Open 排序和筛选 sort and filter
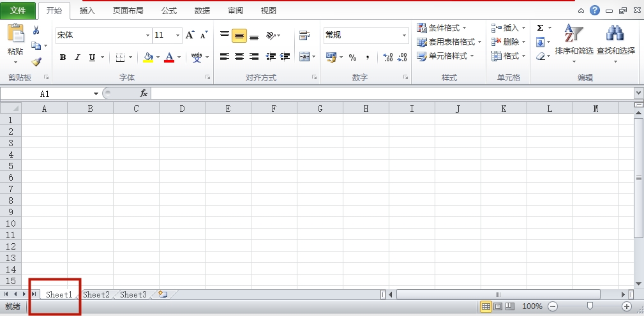 pyautogui.click(x=574, y=43)
